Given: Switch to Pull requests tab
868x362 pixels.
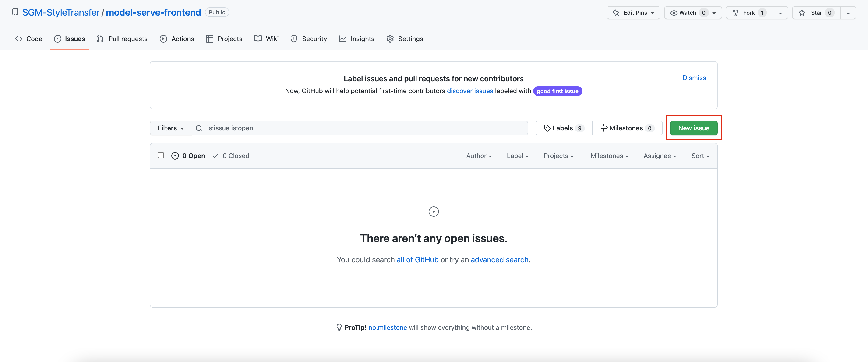Looking at the screenshot, I should (122, 39).
